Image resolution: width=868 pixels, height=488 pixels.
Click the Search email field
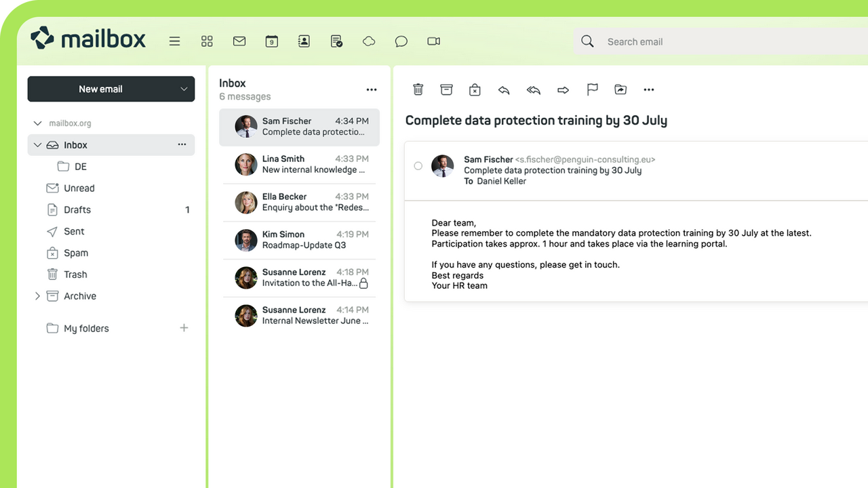tap(721, 41)
